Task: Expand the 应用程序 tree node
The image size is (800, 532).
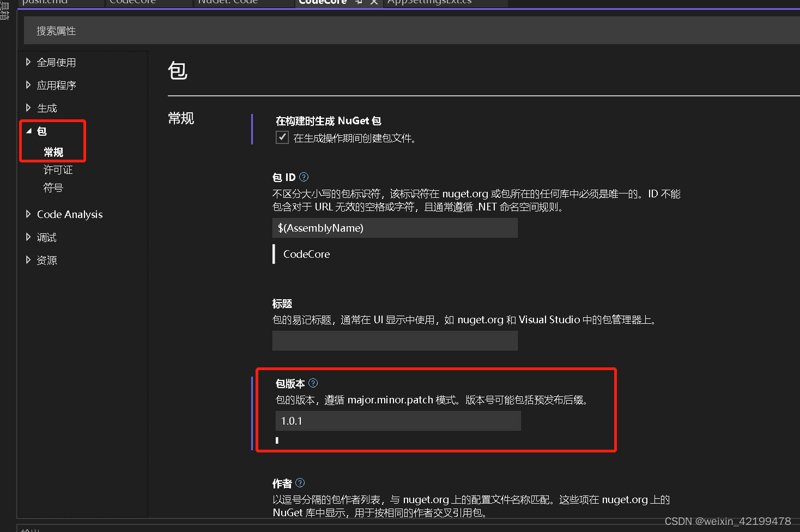Action: coord(28,85)
